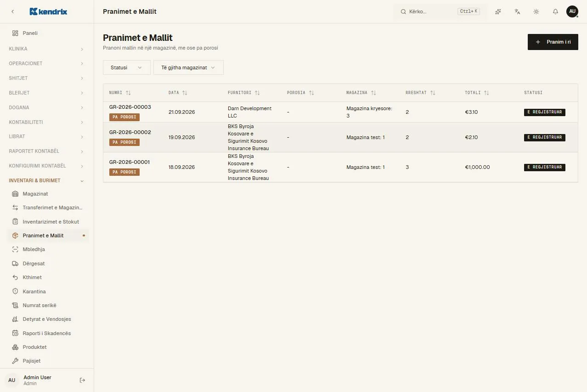The height and width of the screenshot is (392, 587).
Task: Expand the LIBRAT sidebar section
Action: tap(46, 136)
